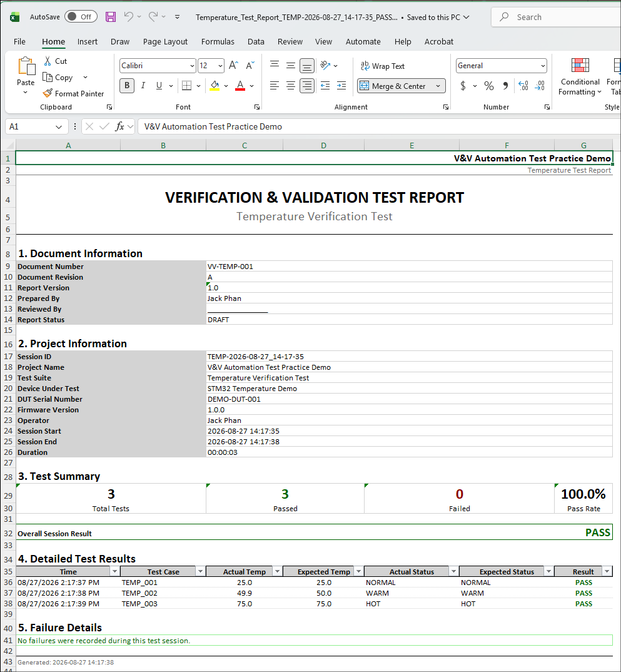
Task: Click the formula bar text field
Action: tap(379, 126)
